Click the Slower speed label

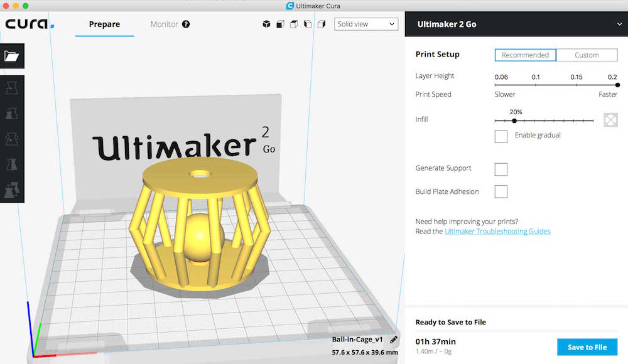(505, 94)
